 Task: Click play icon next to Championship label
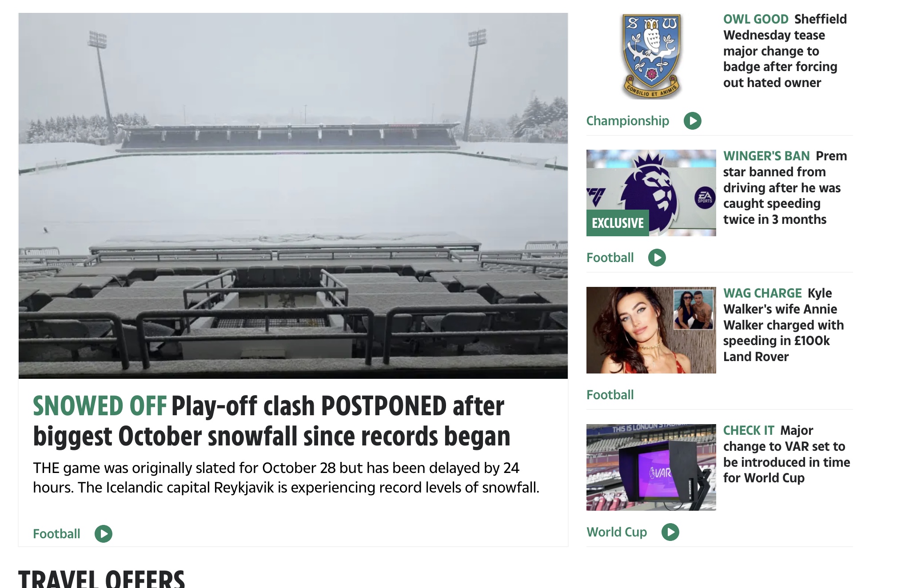coord(692,121)
